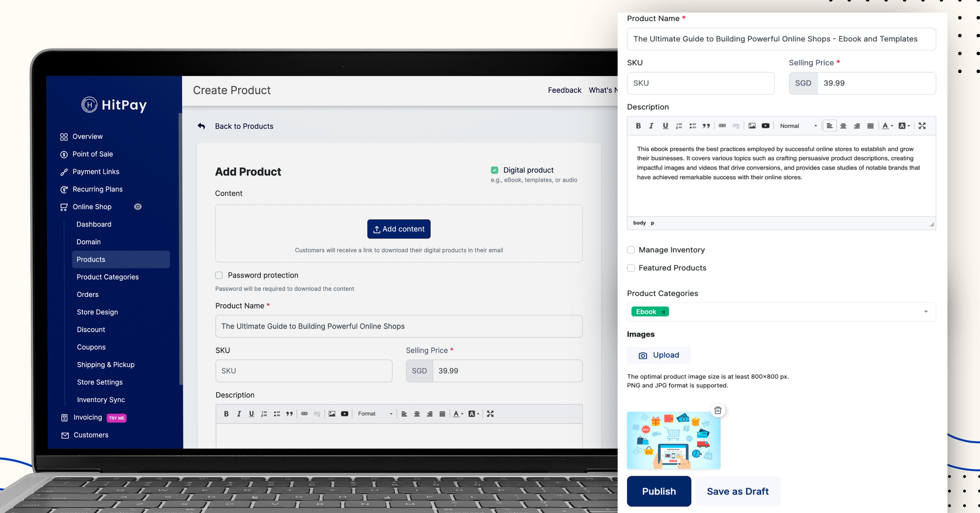The height and width of the screenshot is (513, 980).
Task: Open Invoicing in the sidebar
Action: point(88,417)
